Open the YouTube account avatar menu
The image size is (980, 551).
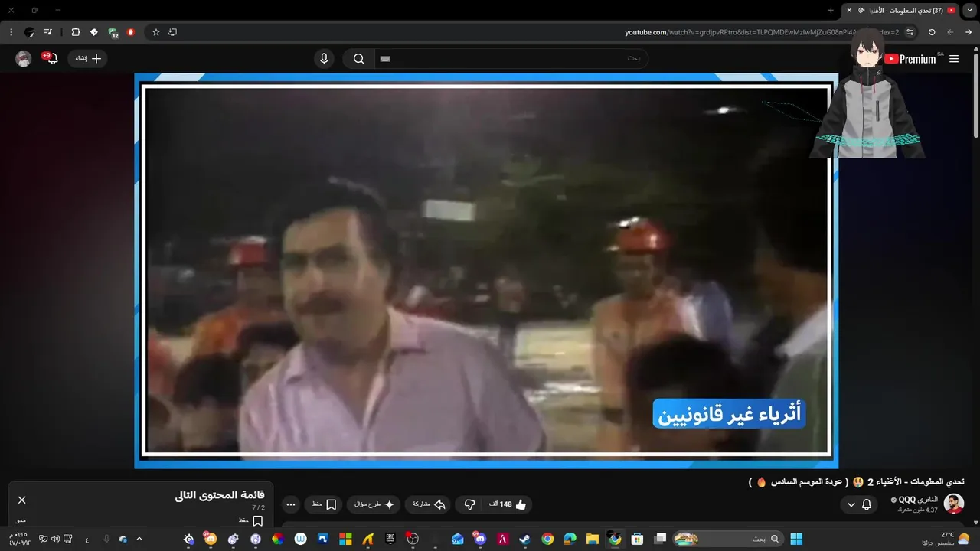tap(24, 59)
